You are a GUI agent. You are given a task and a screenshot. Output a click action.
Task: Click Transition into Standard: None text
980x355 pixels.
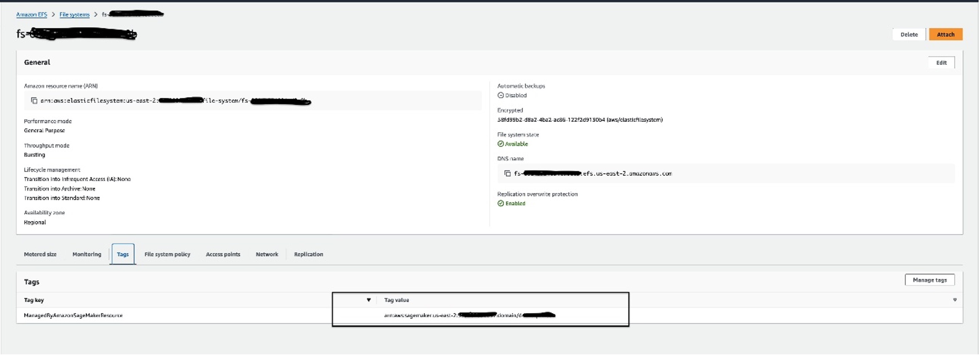(62, 198)
